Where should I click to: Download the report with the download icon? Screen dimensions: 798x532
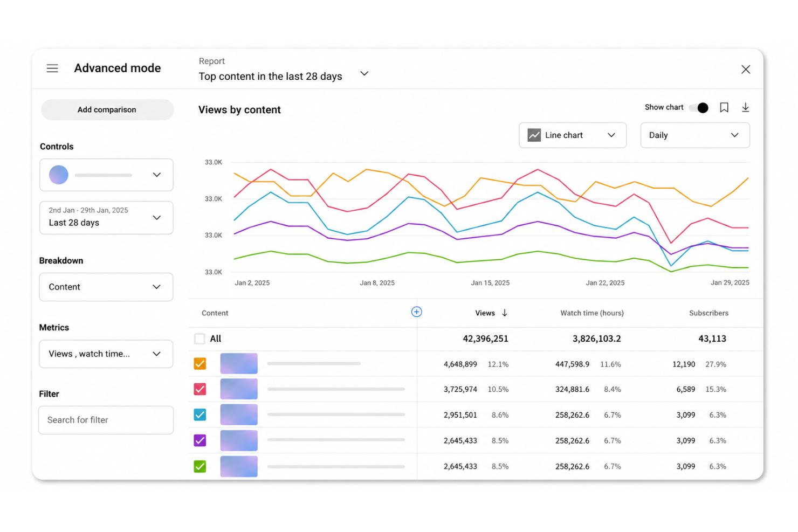point(745,108)
